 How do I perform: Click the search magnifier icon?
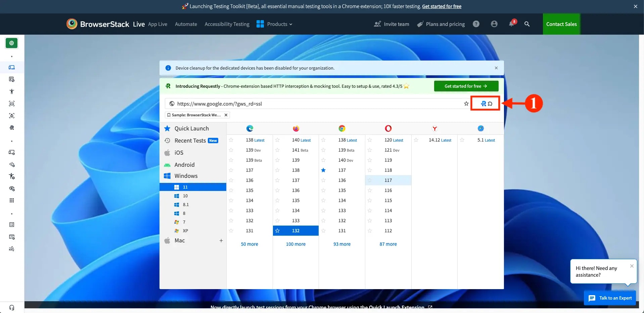coord(527,24)
